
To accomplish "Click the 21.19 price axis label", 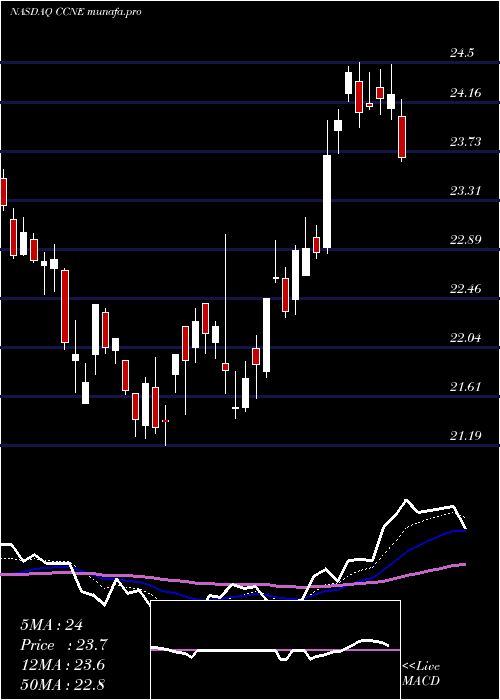I will click(466, 435).
